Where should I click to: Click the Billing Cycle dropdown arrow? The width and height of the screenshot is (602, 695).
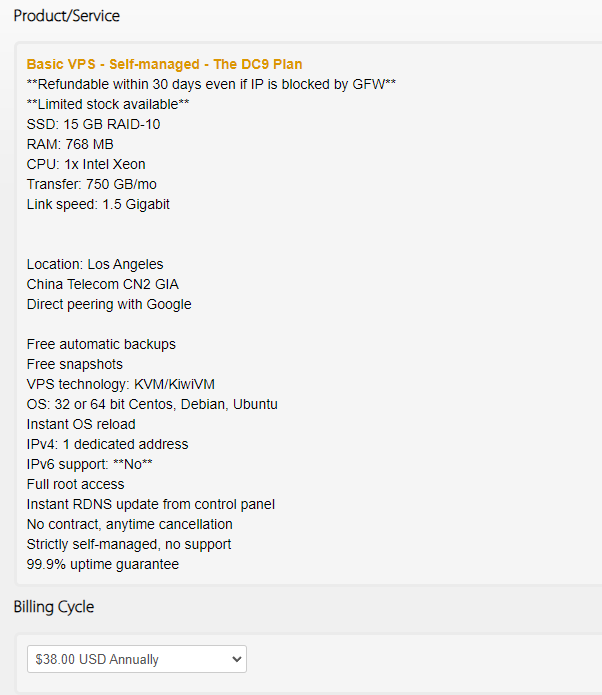tap(236, 659)
